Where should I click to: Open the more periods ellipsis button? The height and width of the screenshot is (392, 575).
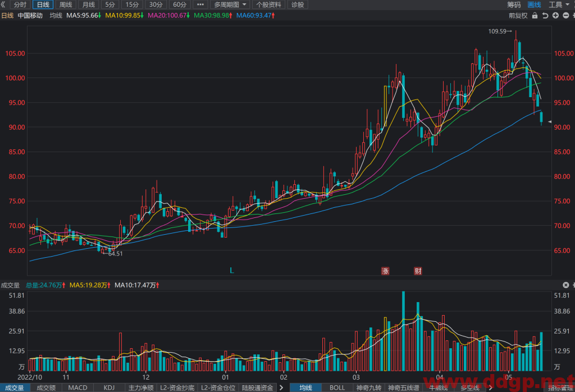tap(200, 4)
